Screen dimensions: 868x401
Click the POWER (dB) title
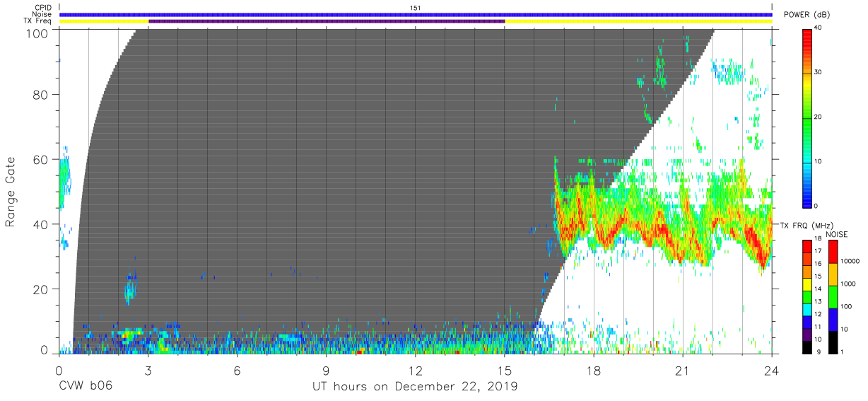[806, 15]
